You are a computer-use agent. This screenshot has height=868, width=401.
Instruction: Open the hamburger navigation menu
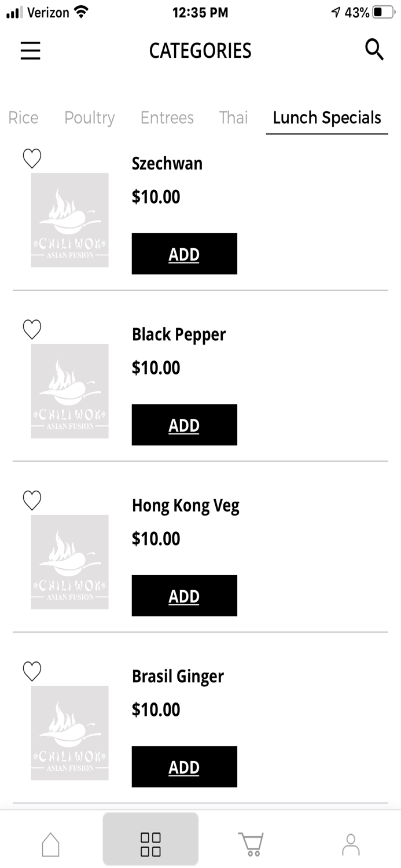pos(30,51)
